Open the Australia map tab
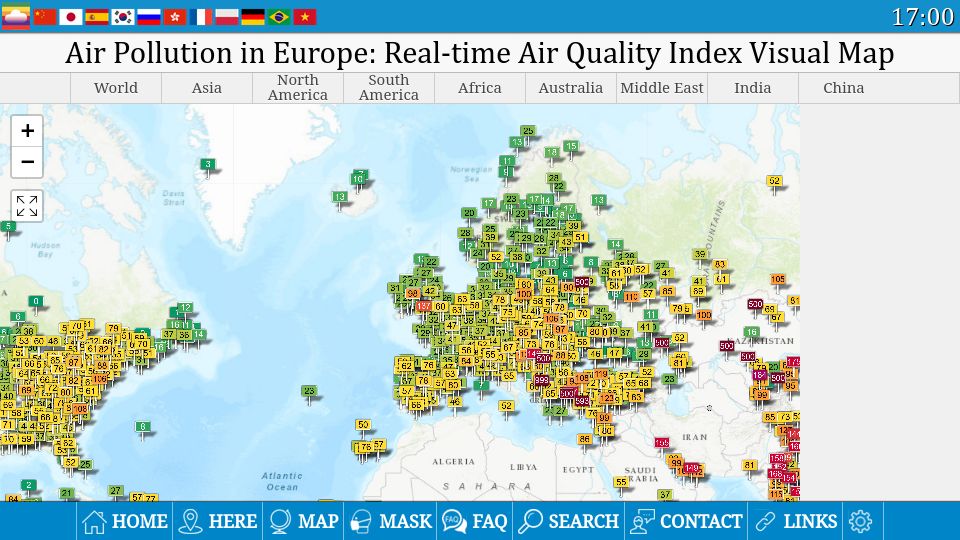 tap(571, 88)
